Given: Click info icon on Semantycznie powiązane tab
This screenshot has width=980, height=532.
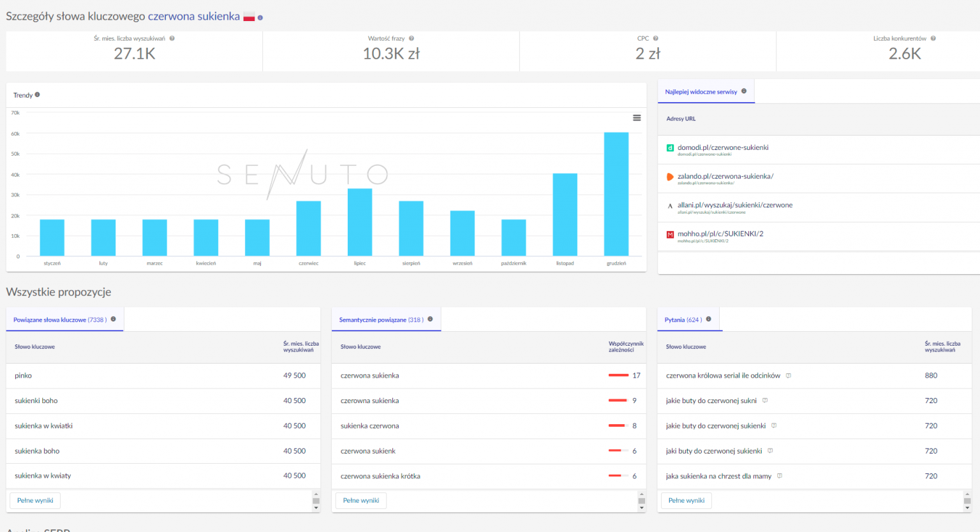Looking at the screenshot, I should click(430, 319).
